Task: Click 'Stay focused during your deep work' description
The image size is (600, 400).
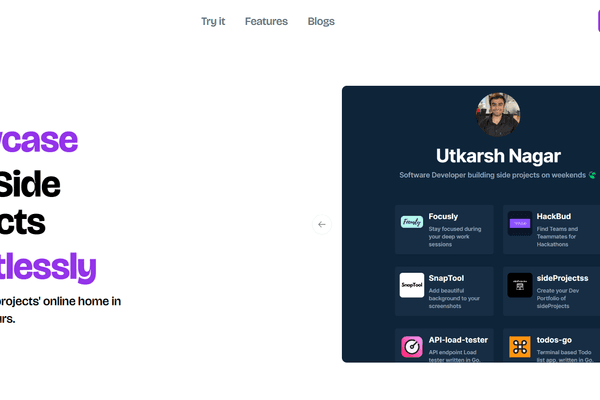Action: pos(455,237)
